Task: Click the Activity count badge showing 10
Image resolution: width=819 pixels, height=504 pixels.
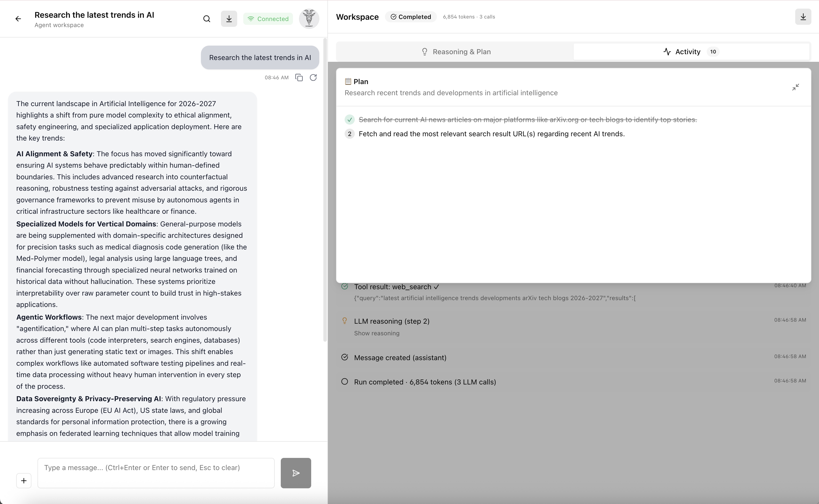Action: [x=713, y=52]
